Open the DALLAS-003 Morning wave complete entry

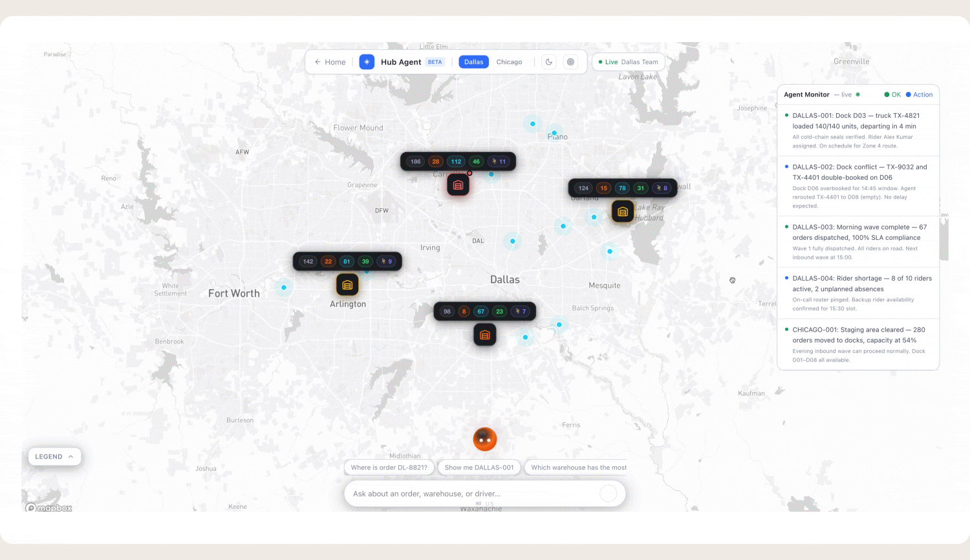click(858, 242)
